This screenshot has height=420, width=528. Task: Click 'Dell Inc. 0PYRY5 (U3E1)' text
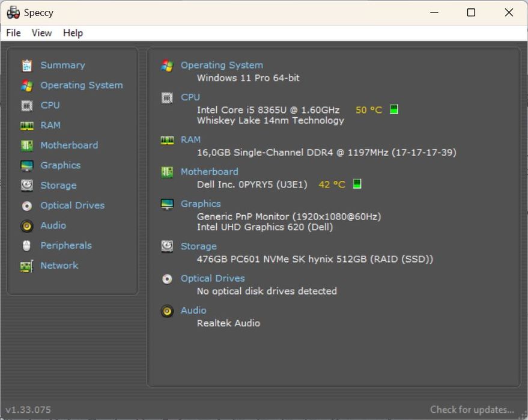tap(252, 184)
